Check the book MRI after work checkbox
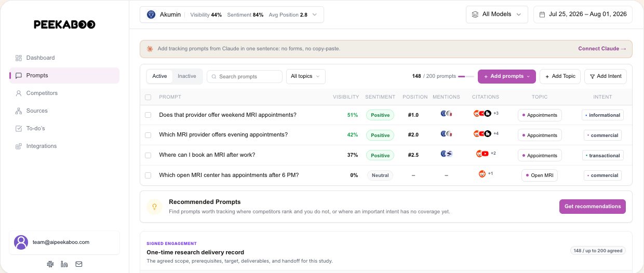This screenshot has height=273, width=644. 148,155
